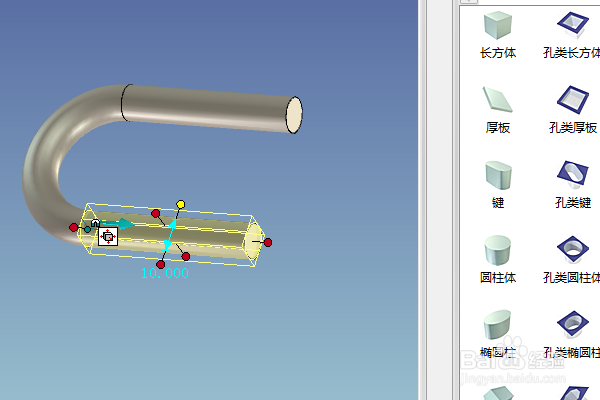600x400 pixels.
Task: Click the cream end face of upper pipe
Action: (294, 115)
